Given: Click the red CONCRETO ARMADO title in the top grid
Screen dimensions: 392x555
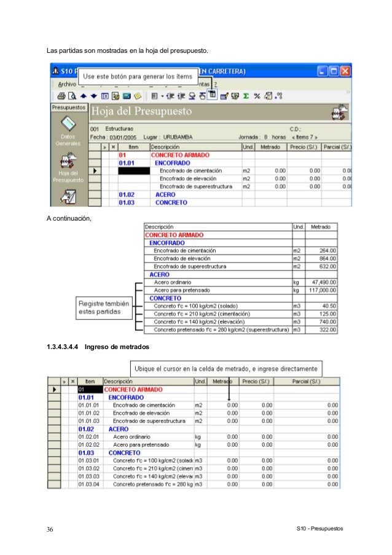Looking at the screenshot, I should tap(180, 155).
